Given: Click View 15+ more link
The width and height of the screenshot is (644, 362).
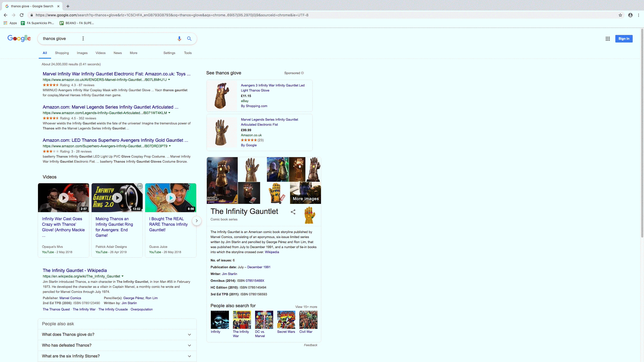Looking at the screenshot, I should coord(306,307).
